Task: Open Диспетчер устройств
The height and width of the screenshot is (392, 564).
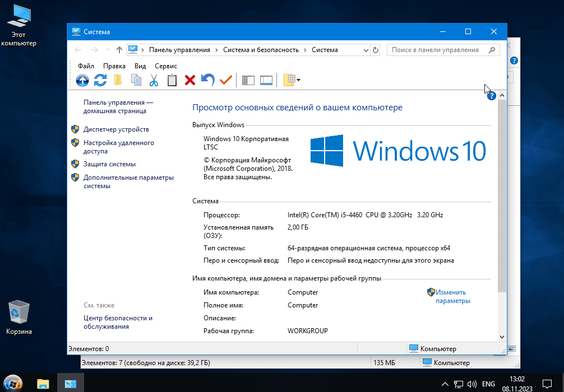Action: [x=116, y=129]
